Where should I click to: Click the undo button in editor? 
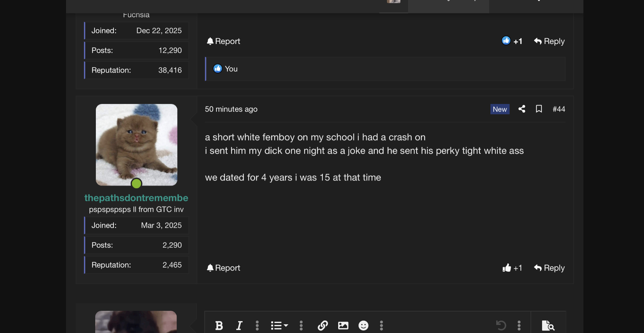click(501, 326)
